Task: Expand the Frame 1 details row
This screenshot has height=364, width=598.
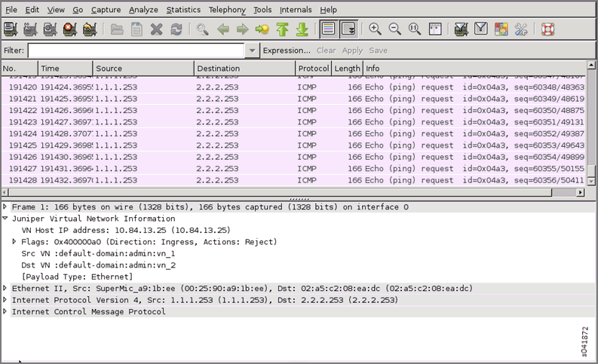Action: (6, 206)
